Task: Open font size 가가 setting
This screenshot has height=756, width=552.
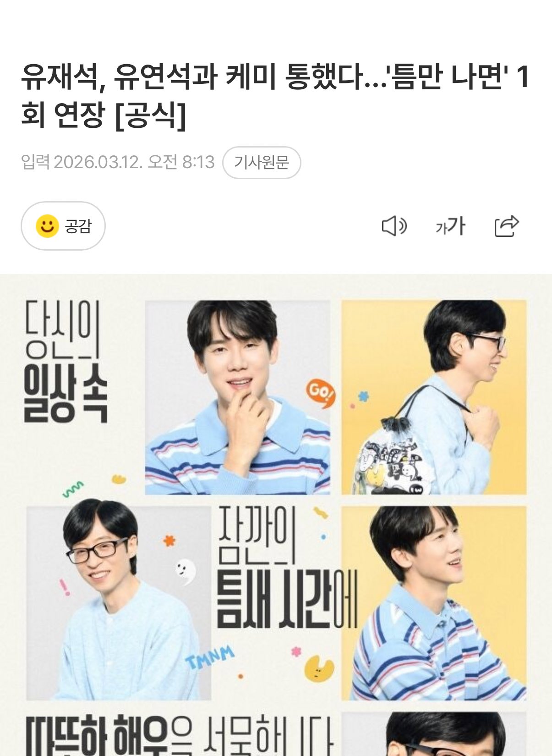Action: coord(450,226)
